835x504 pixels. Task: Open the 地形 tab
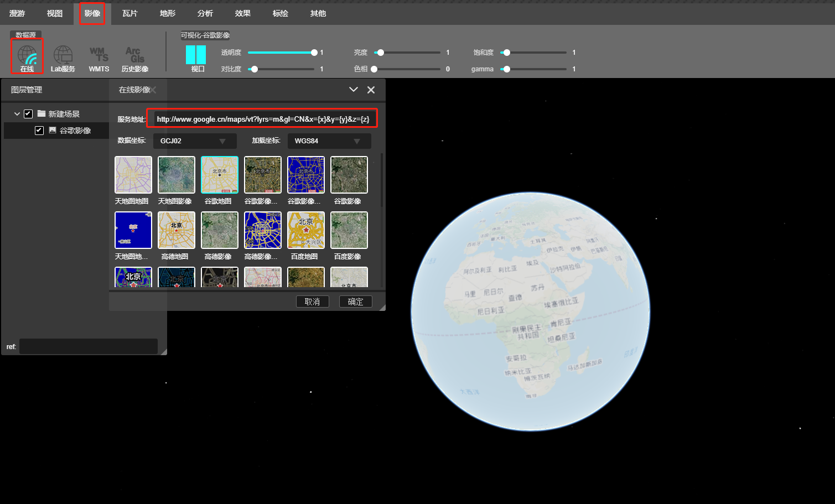pos(168,13)
